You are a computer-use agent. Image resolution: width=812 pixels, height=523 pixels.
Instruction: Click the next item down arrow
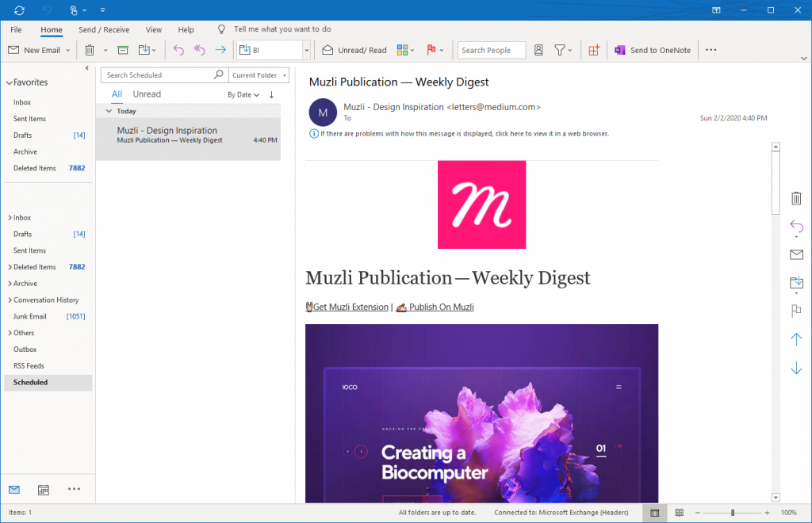point(796,368)
